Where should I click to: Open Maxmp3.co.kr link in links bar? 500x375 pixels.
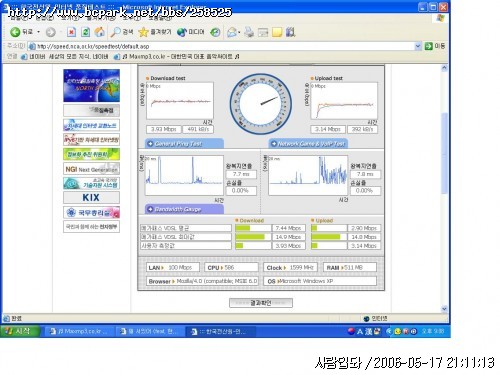[x=177, y=57]
